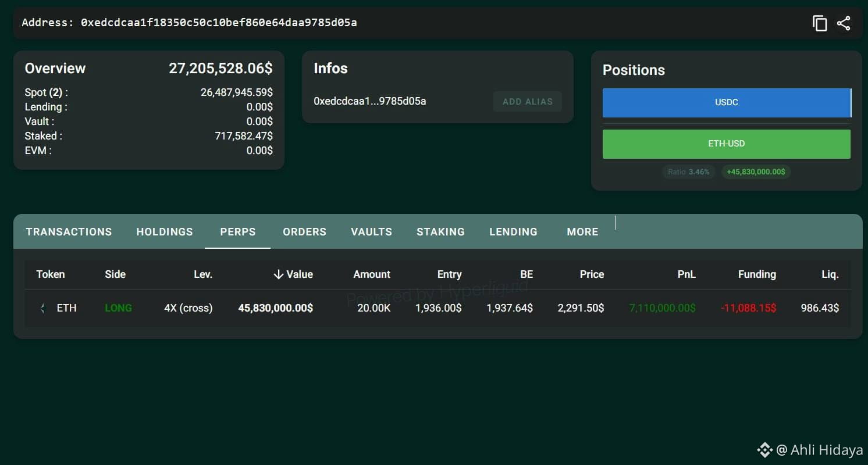
Task: Click the Funding column header
Action: tap(757, 274)
